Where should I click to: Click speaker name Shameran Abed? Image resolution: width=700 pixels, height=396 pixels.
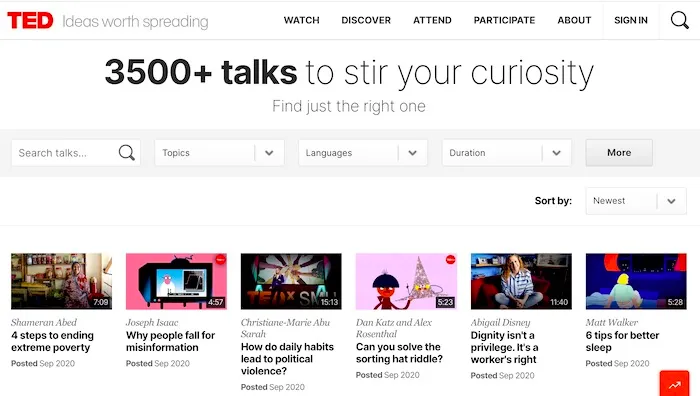(44, 322)
